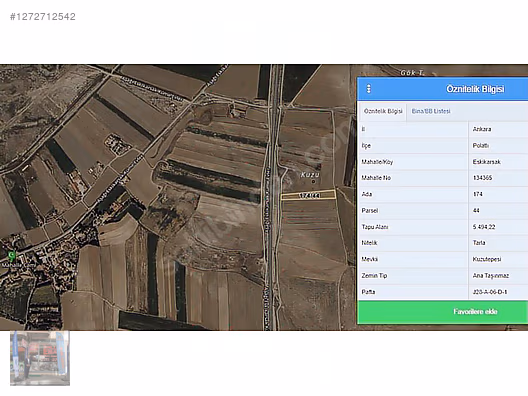Select Tapu Alanı value 5.494,22
This screenshot has height=396, width=528.
tap(484, 227)
